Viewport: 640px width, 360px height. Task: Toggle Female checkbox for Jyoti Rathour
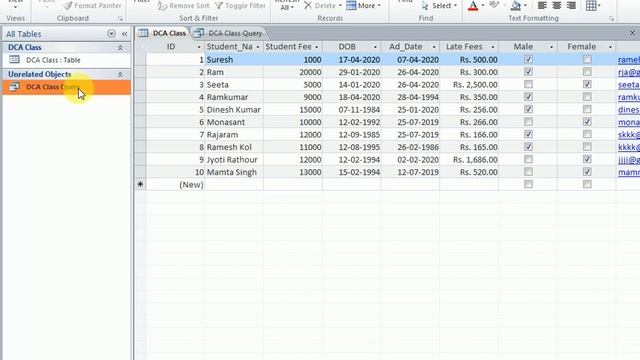(587, 160)
